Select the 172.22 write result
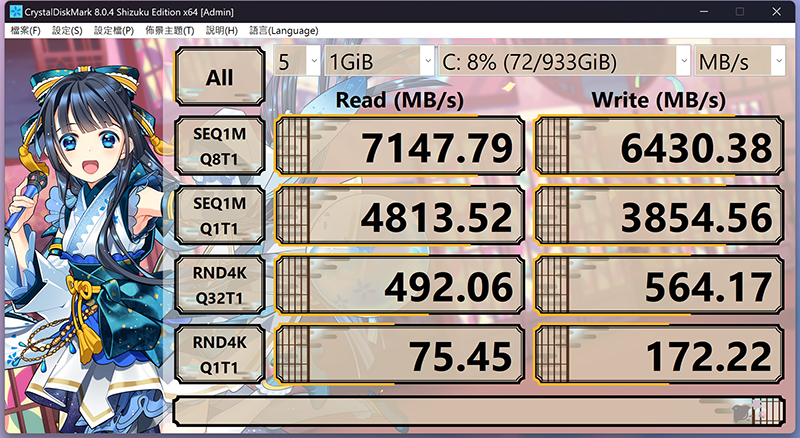This screenshot has height=438, width=800. point(659,354)
